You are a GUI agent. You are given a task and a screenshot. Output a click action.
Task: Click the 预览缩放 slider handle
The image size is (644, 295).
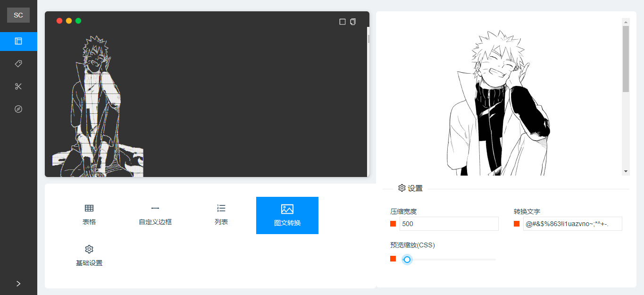[x=407, y=260]
